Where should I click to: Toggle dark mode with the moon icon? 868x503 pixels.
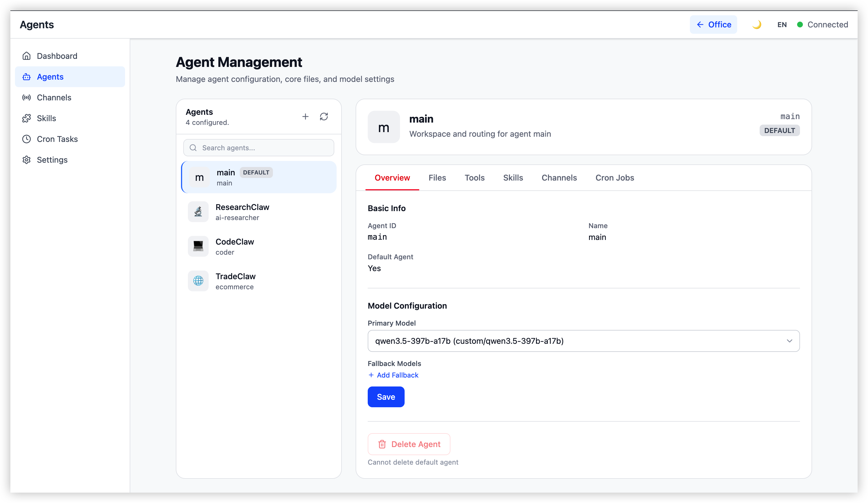[x=756, y=25]
